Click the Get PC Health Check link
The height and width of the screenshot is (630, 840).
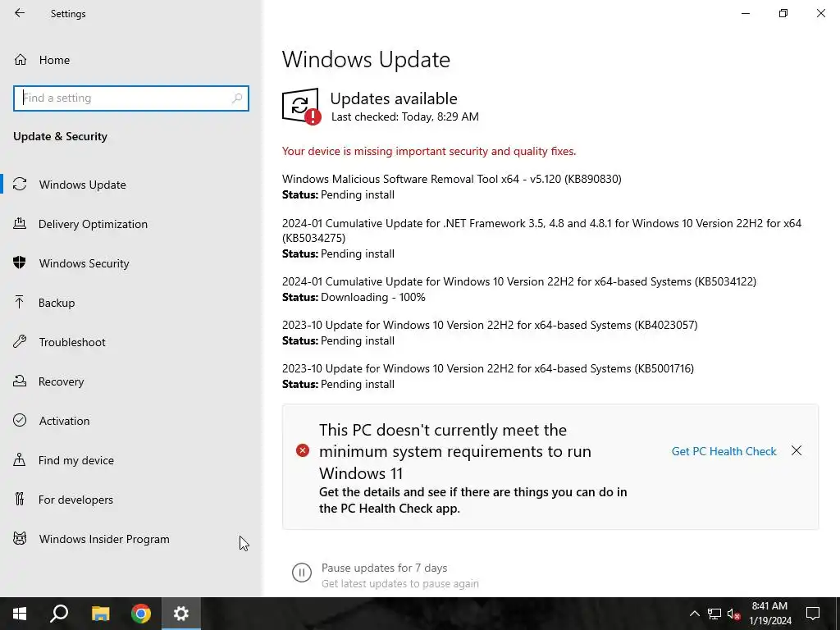pos(724,451)
